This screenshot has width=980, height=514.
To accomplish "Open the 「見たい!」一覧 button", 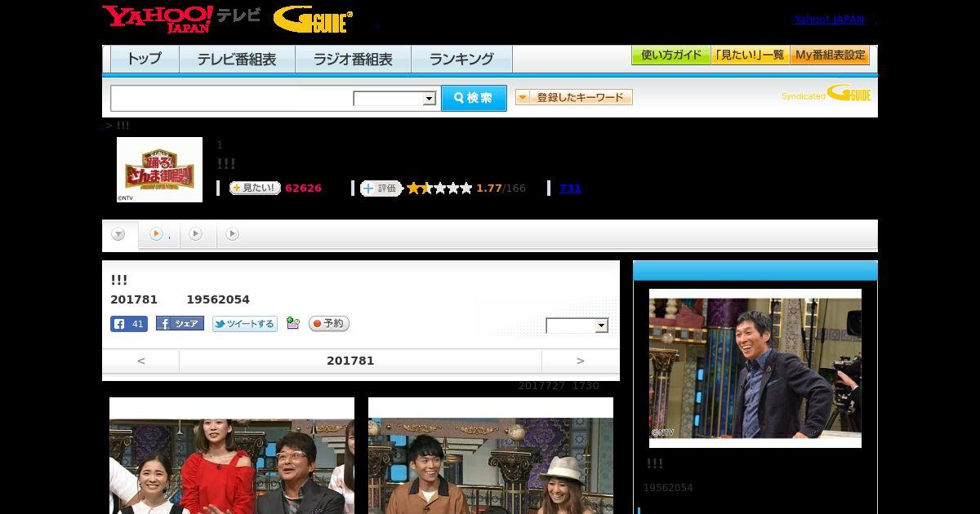I will pyautogui.click(x=751, y=55).
